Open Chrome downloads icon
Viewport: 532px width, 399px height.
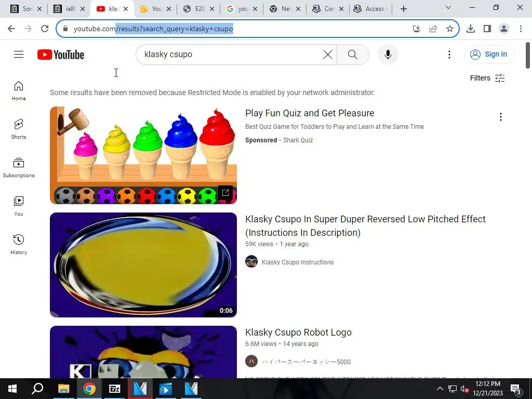tap(471, 29)
